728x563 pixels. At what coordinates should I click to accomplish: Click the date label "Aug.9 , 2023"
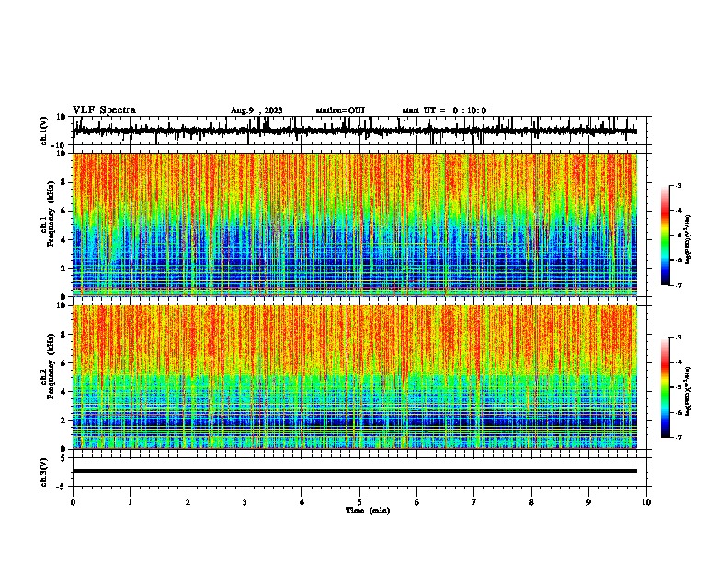click(x=256, y=110)
